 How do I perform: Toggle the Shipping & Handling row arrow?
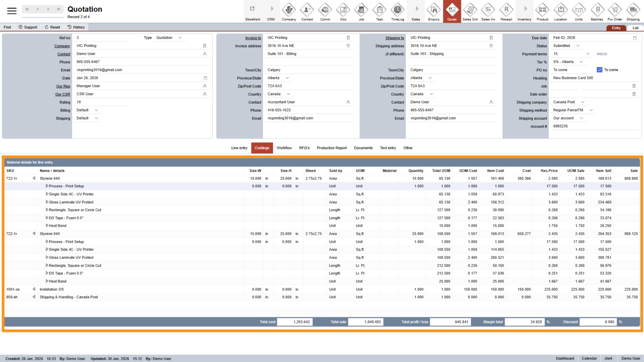pyautogui.click(x=34, y=297)
